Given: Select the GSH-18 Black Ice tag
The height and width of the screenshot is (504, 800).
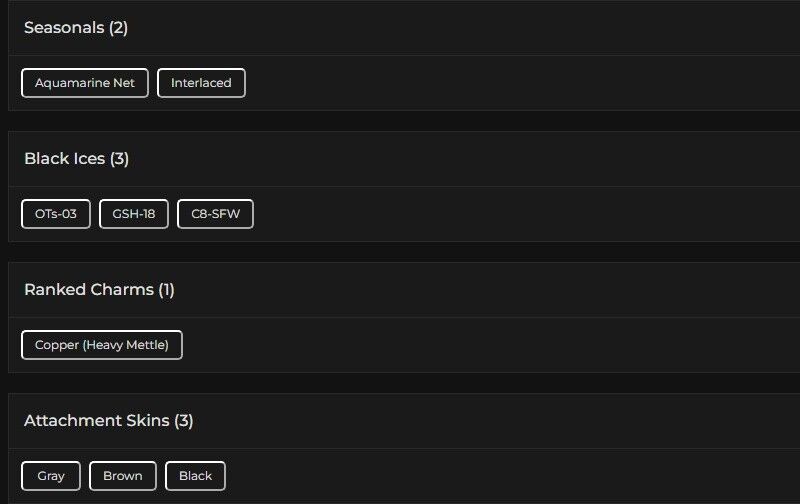Looking at the screenshot, I should (x=134, y=214).
